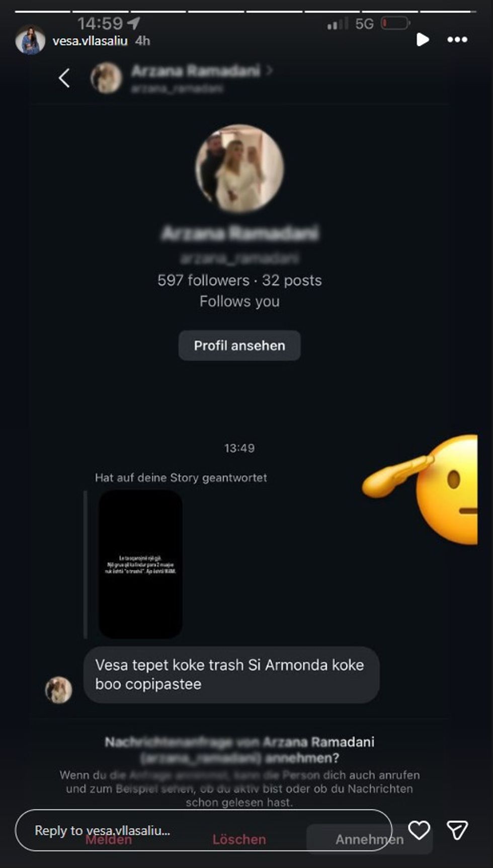This screenshot has height=868, width=493.
Task: Tap the sender's small avatar beside message
Action: [59, 690]
